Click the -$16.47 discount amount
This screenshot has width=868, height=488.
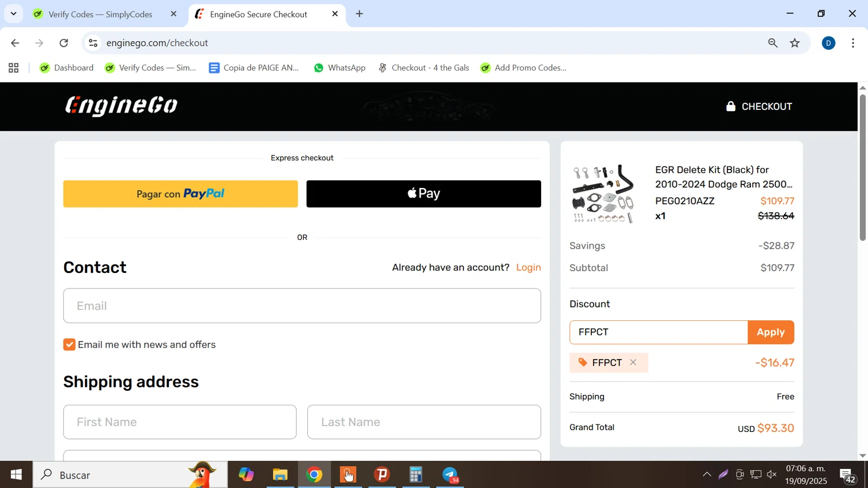[x=775, y=363]
